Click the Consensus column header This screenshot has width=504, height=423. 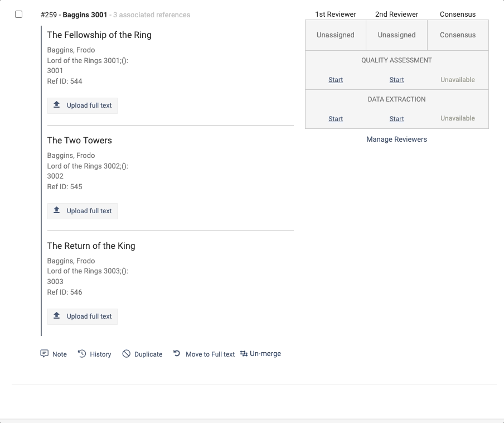click(458, 14)
